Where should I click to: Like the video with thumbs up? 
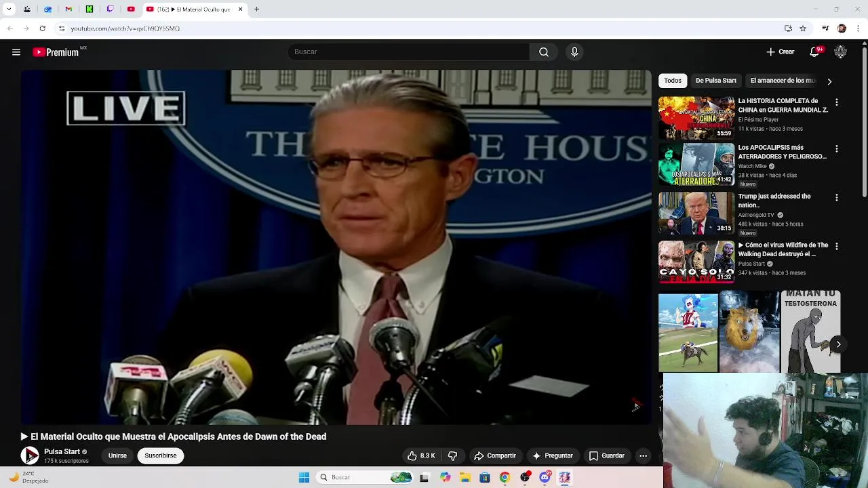pos(421,456)
